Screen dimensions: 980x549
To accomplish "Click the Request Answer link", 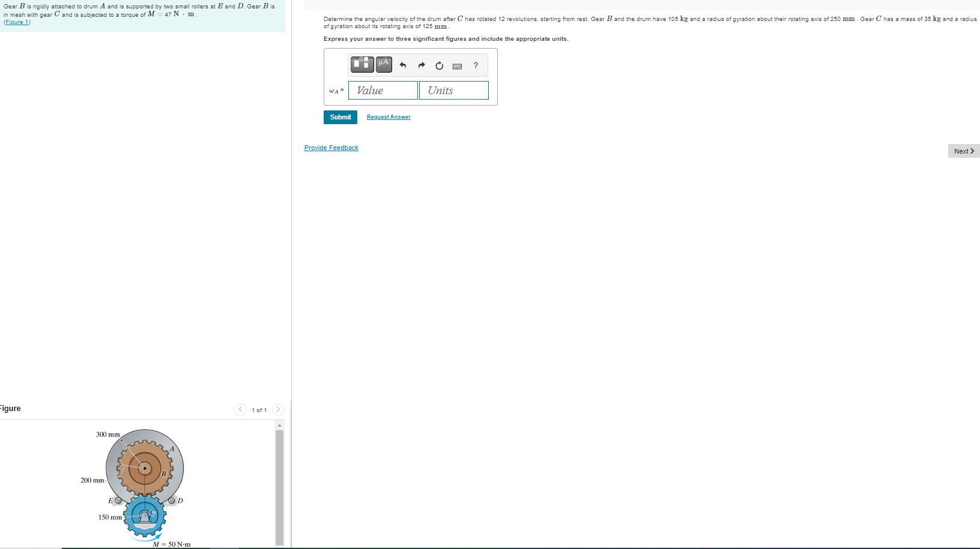I will [x=388, y=116].
